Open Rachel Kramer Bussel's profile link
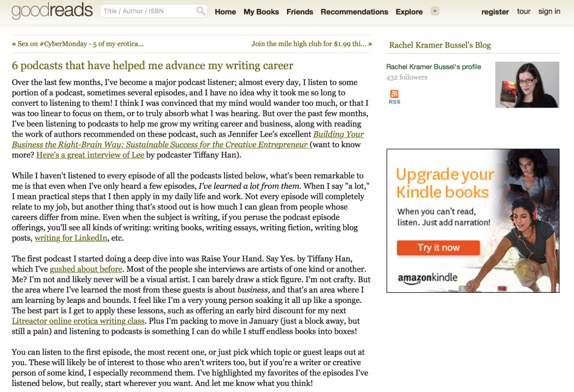574x392 pixels. [433, 67]
